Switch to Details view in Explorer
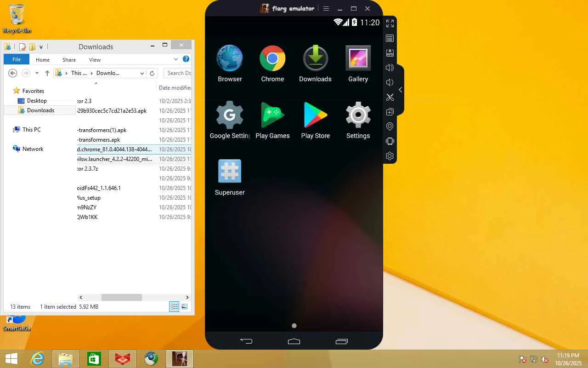 pos(174,307)
